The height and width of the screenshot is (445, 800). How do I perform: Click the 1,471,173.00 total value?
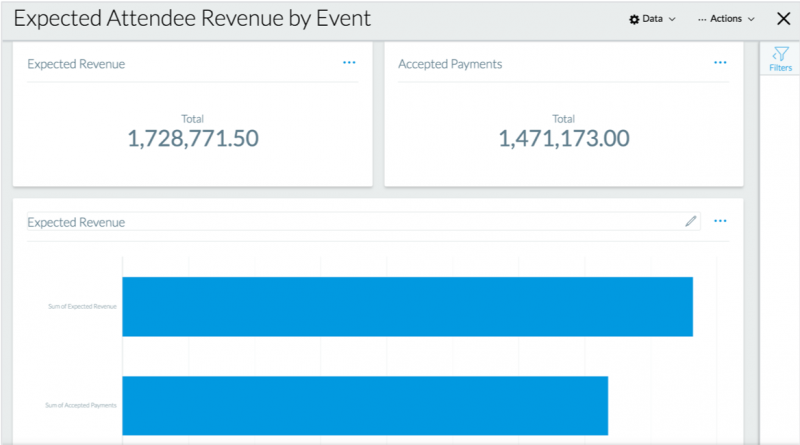pyautogui.click(x=564, y=139)
